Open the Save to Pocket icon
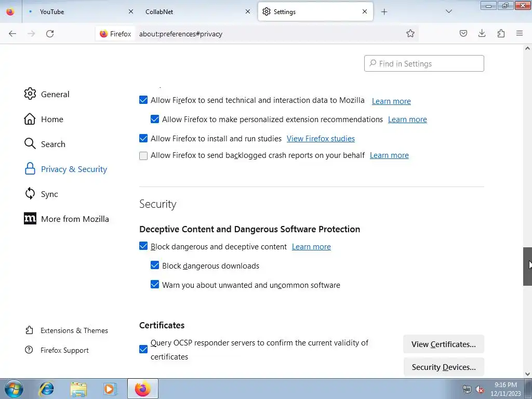532x399 pixels. tap(463, 33)
